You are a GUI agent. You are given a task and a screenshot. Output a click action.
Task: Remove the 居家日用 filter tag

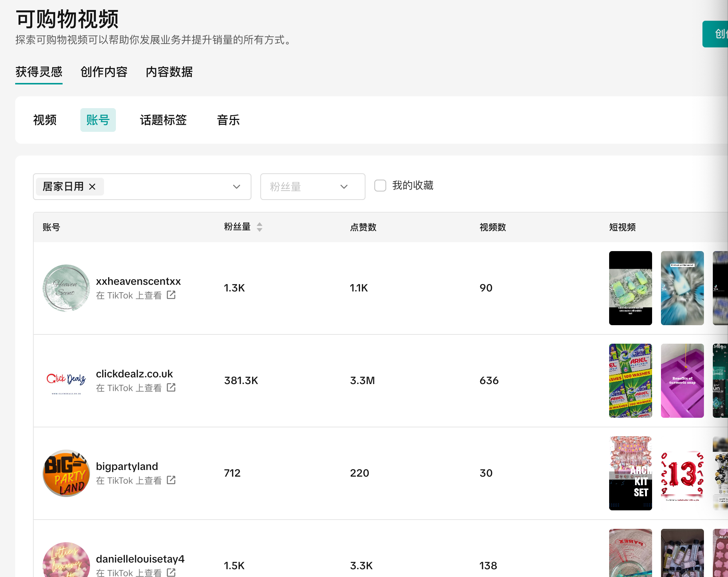pyautogui.click(x=92, y=187)
